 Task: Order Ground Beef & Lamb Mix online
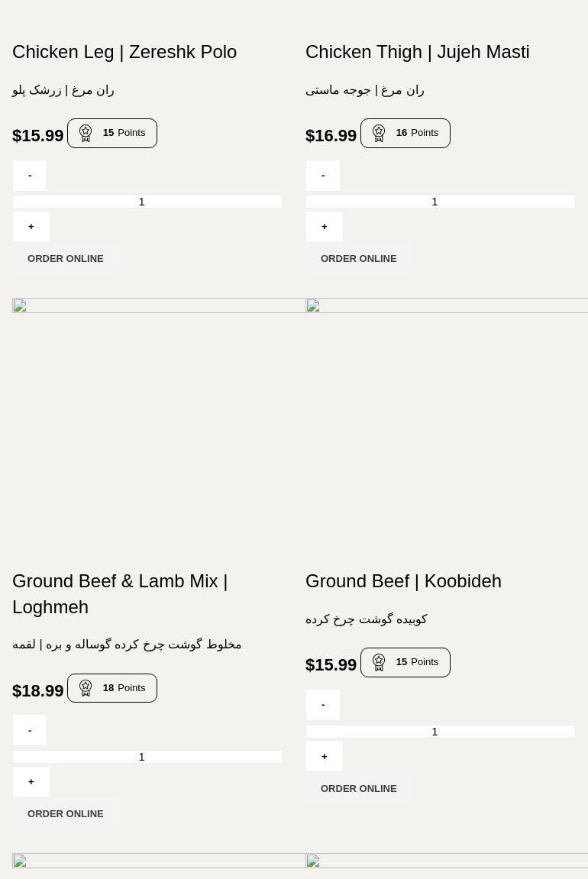point(66,814)
